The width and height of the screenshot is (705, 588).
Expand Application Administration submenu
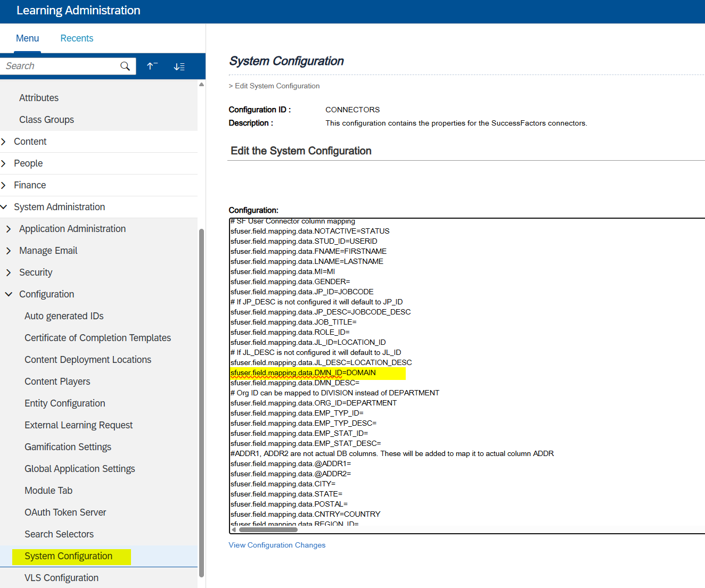pyautogui.click(x=9, y=229)
